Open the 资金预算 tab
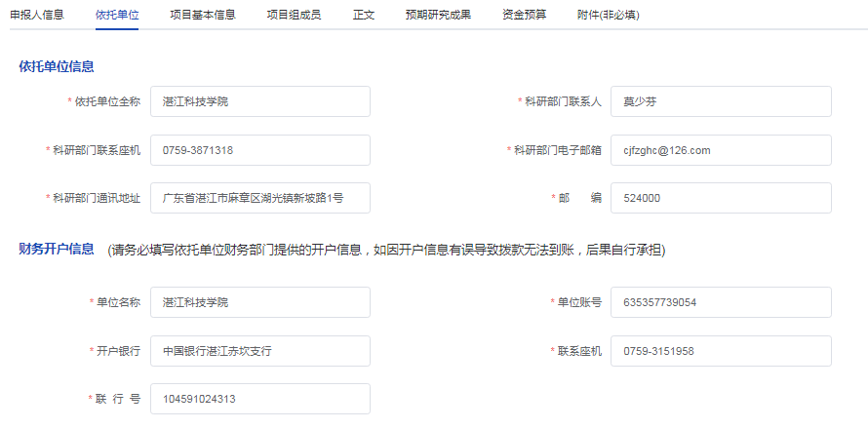This screenshot has height=429, width=868. pos(525,15)
